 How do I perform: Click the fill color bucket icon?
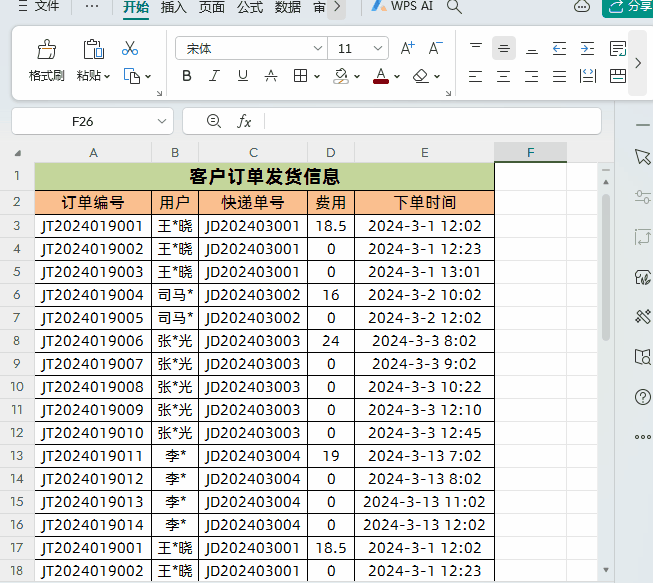click(x=341, y=76)
